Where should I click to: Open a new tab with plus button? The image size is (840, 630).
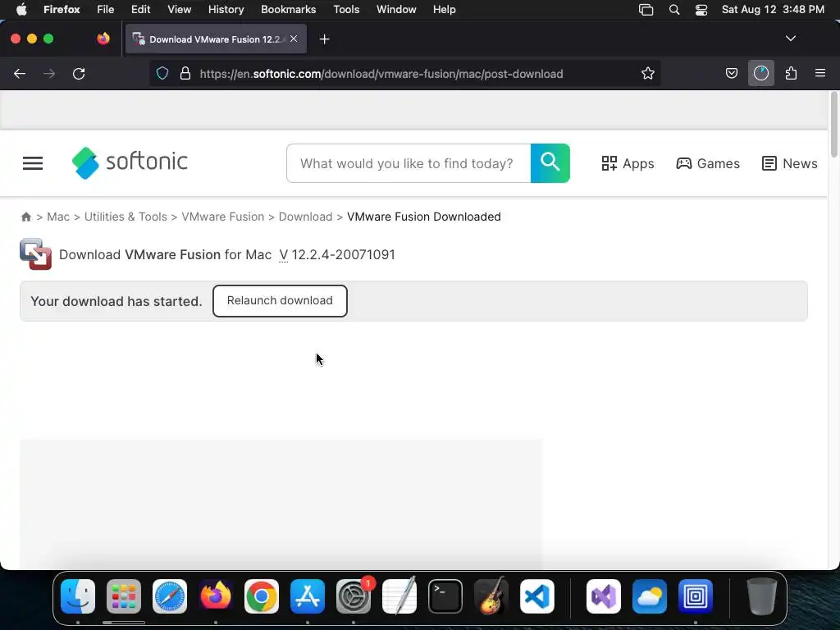point(324,39)
